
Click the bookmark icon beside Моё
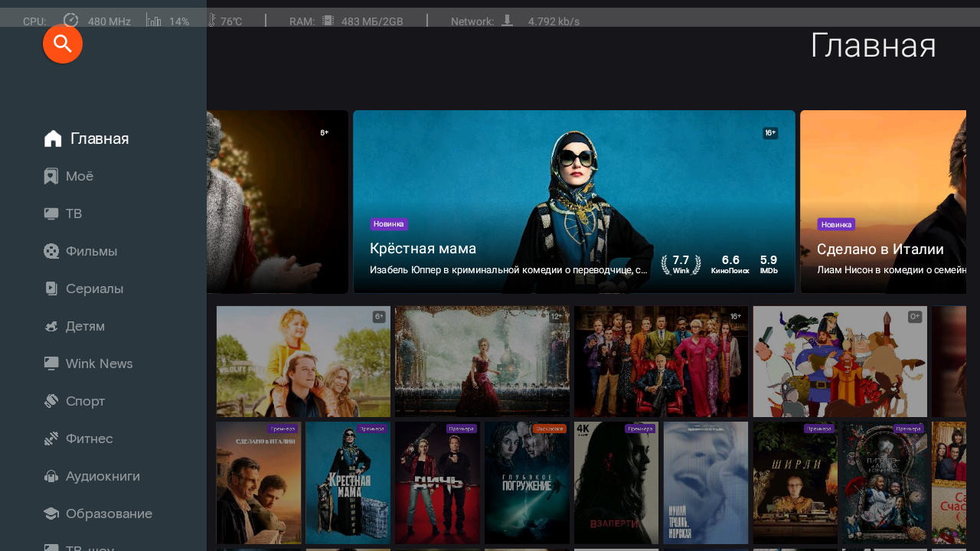point(51,177)
